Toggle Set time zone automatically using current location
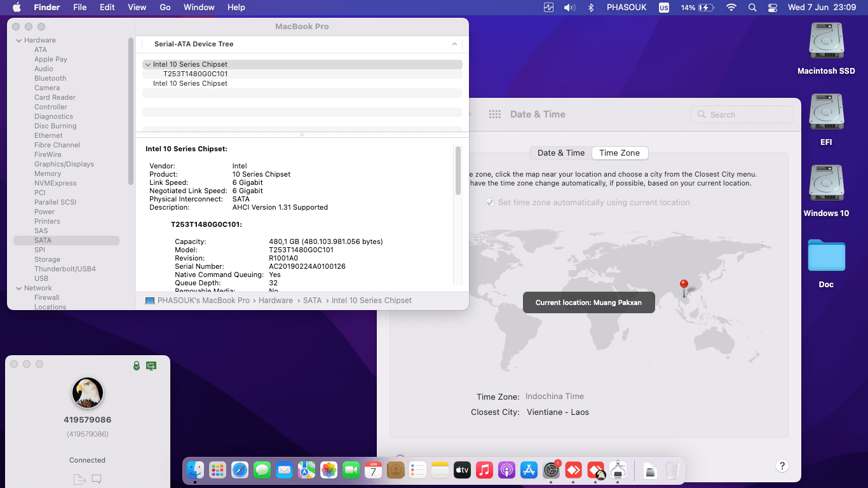The width and height of the screenshot is (868, 488). pos(489,202)
